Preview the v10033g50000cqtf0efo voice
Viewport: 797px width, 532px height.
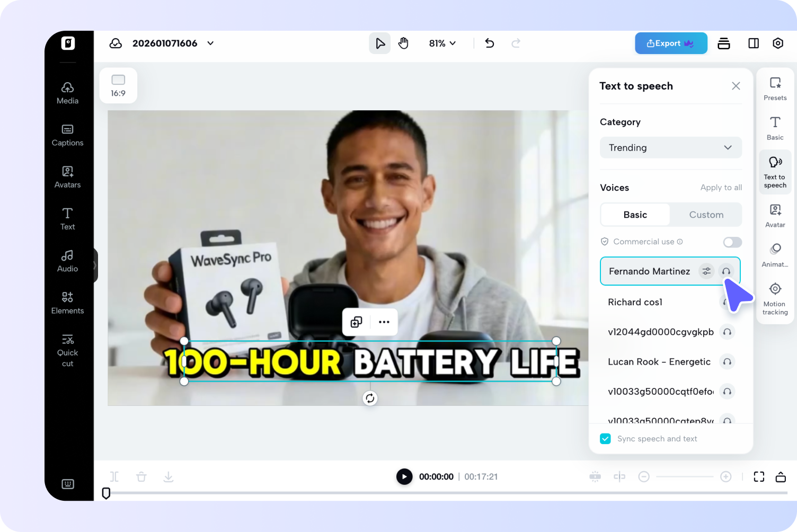728,392
